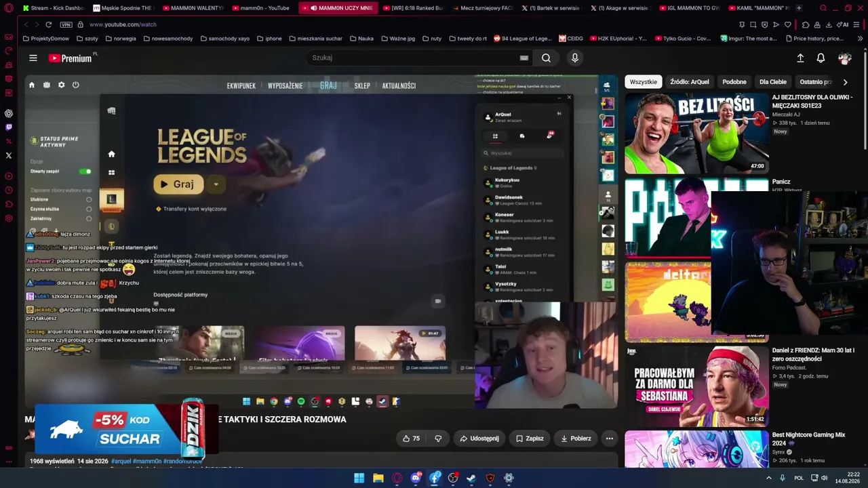This screenshot has height=488, width=868.
Task: Click the Zapisz save button
Action: [x=530, y=439]
